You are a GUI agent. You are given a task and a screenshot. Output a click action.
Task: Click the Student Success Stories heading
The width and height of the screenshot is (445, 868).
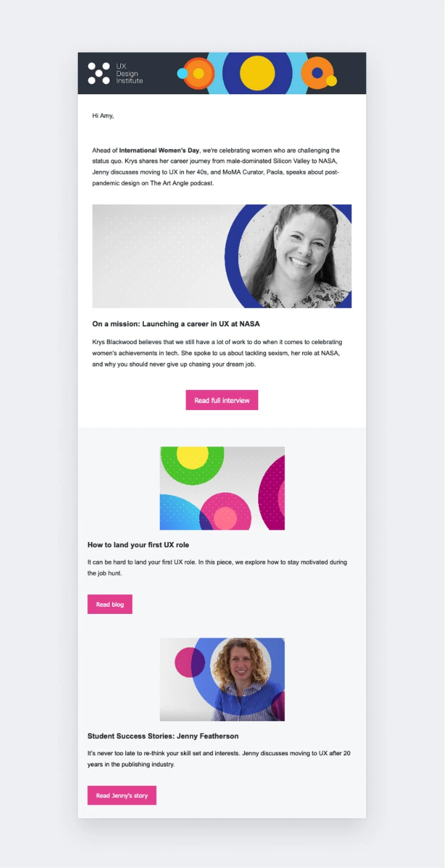tap(163, 736)
